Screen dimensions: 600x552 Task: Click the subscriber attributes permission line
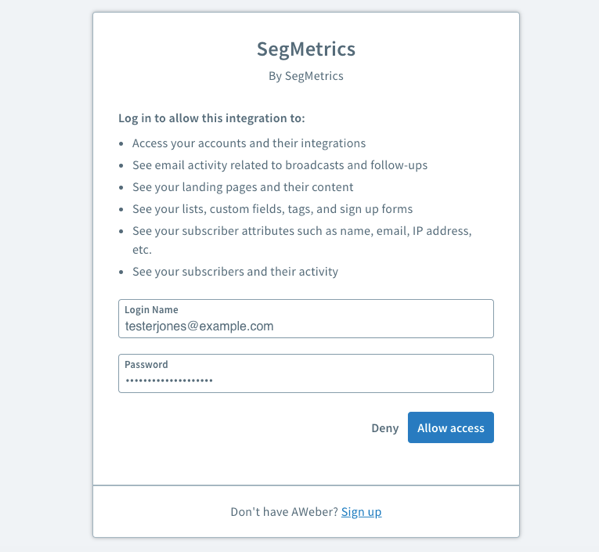pyautogui.click(x=302, y=231)
